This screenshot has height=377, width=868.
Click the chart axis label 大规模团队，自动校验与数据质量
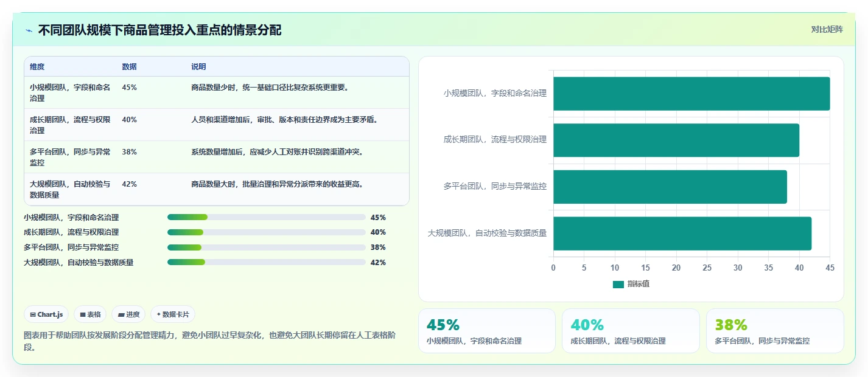tap(487, 233)
